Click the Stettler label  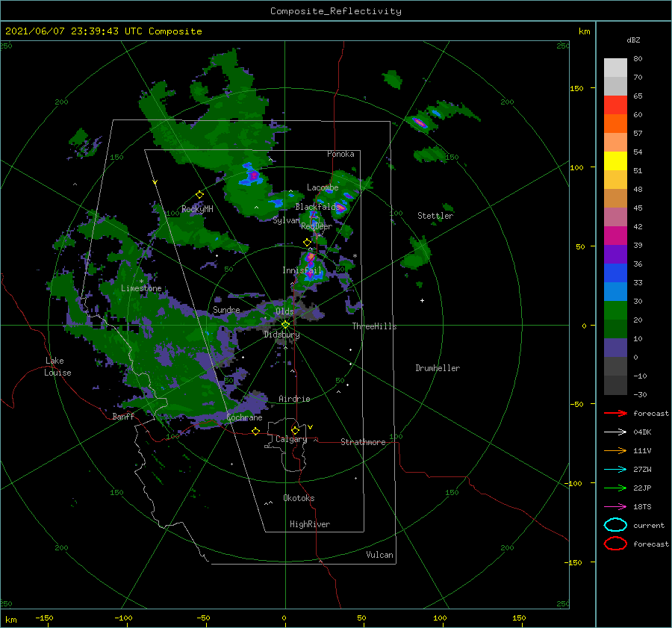click(435, 216)
